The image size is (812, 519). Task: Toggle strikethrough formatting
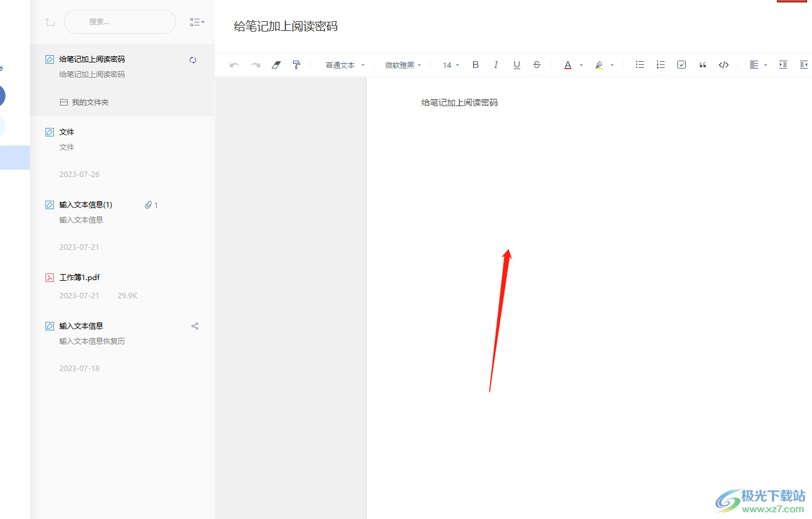pos(537,65)
